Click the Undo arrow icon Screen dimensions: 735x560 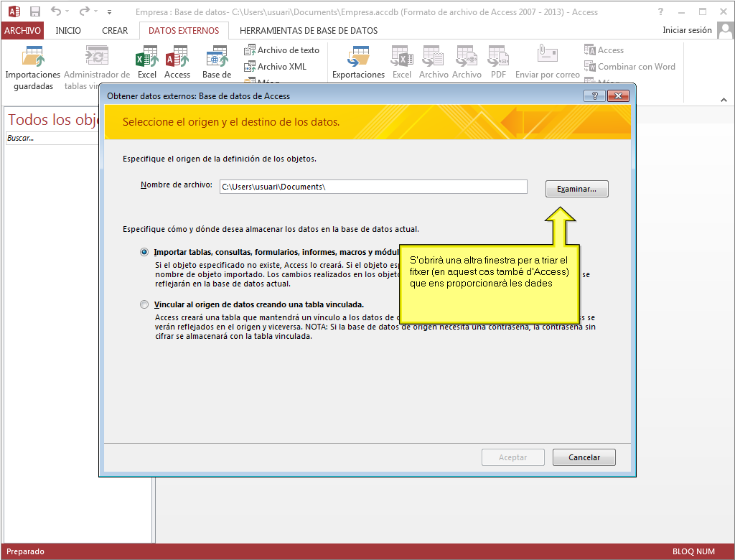click(55, 11)
